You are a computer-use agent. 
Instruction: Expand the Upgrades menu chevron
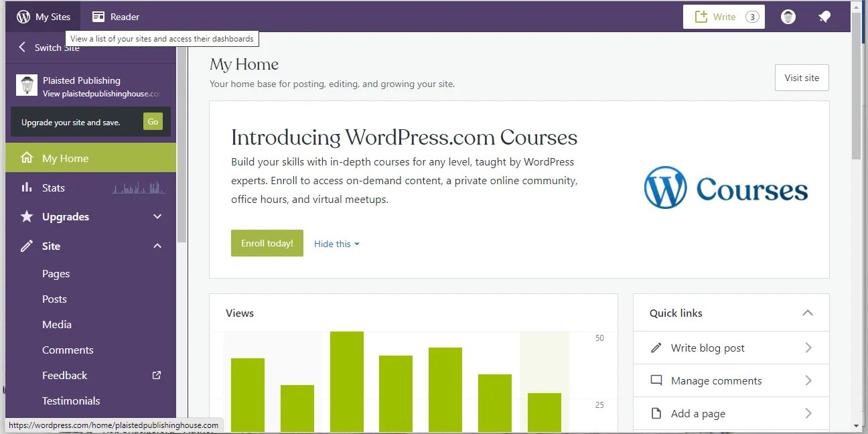point(157,216)
